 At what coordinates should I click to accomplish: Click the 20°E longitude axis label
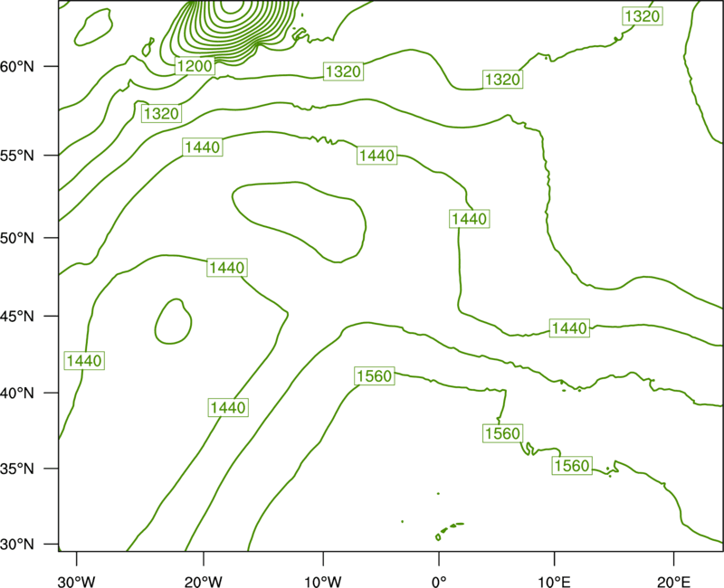(x=673, y=582)
